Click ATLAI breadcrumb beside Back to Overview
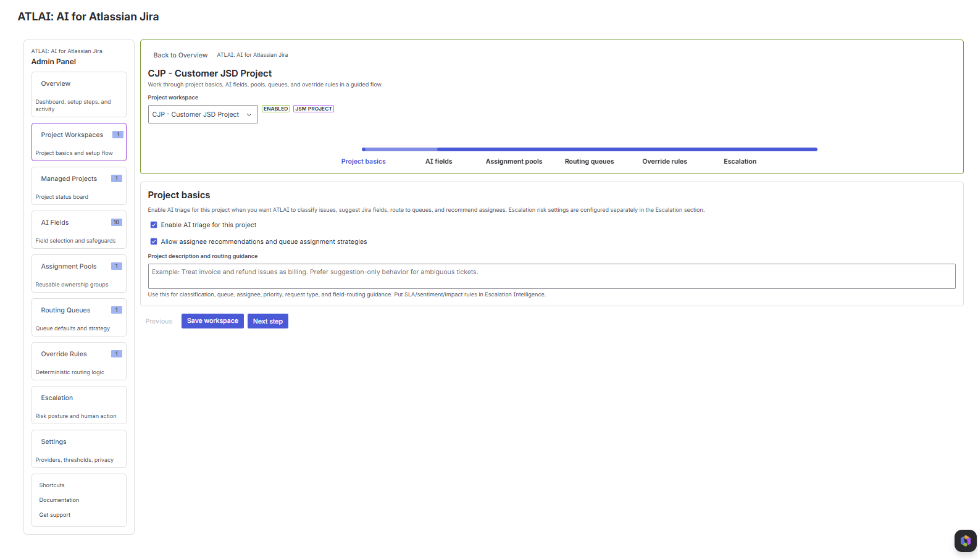The image size is (978, 560). tap(253, 55)
